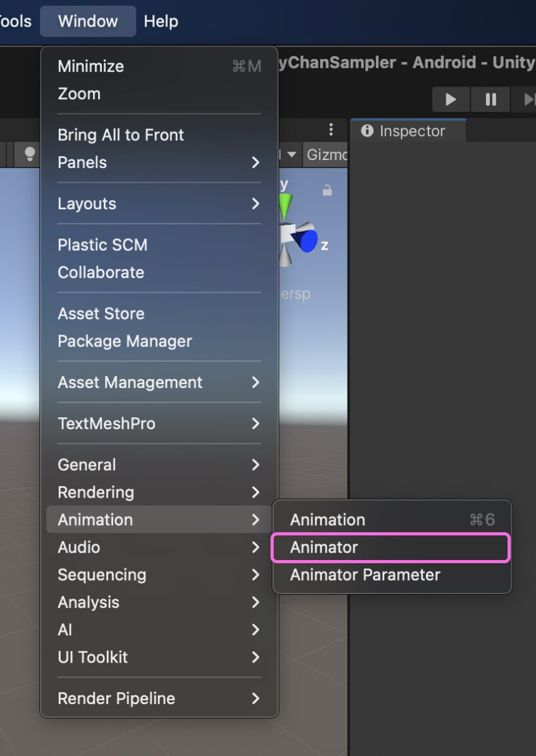Pause playback with the Pause button

(490, 99)
